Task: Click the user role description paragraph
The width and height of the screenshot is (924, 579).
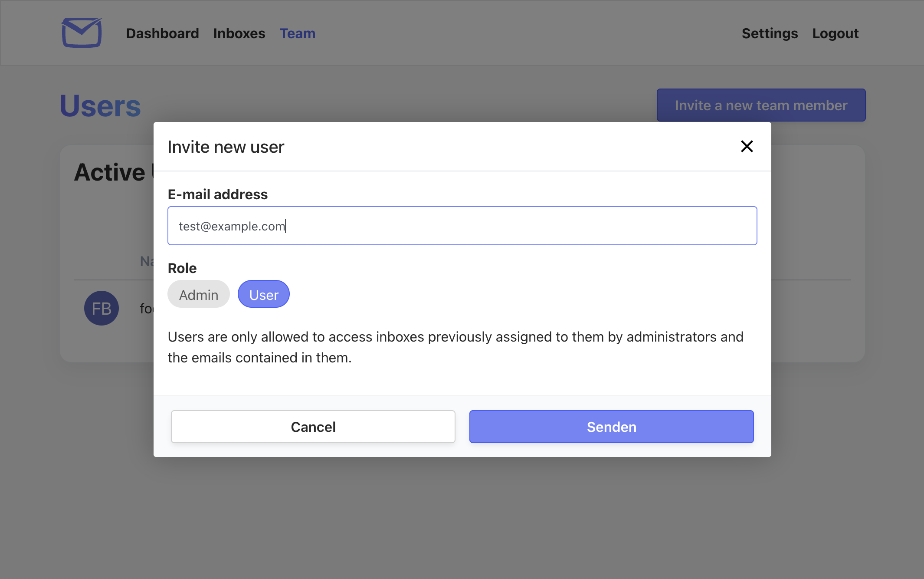Action: pyautogui.click(x=455, y=347)
